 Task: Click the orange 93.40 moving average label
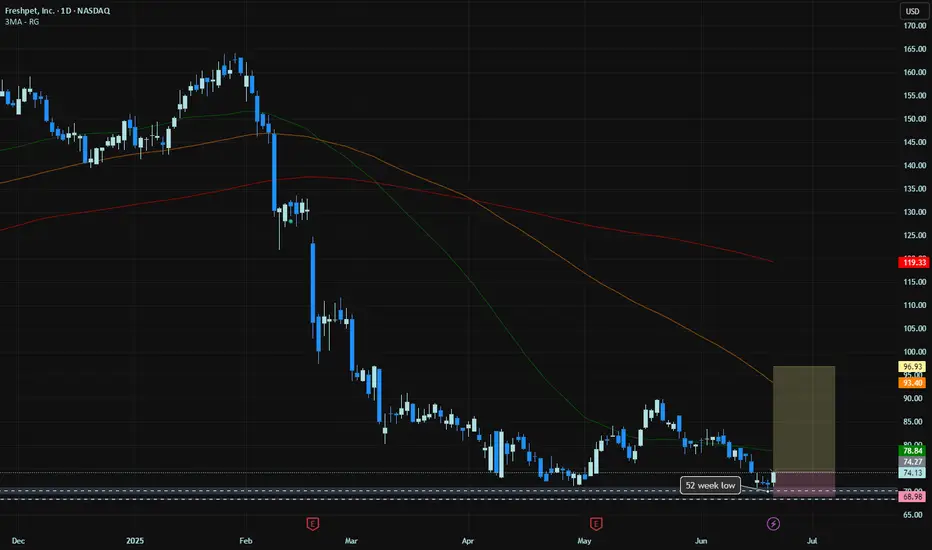tap(912, 383)
